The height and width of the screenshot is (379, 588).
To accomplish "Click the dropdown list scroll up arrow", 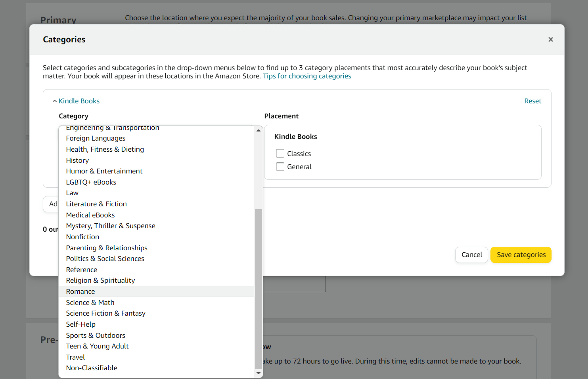I will [259, 130].
